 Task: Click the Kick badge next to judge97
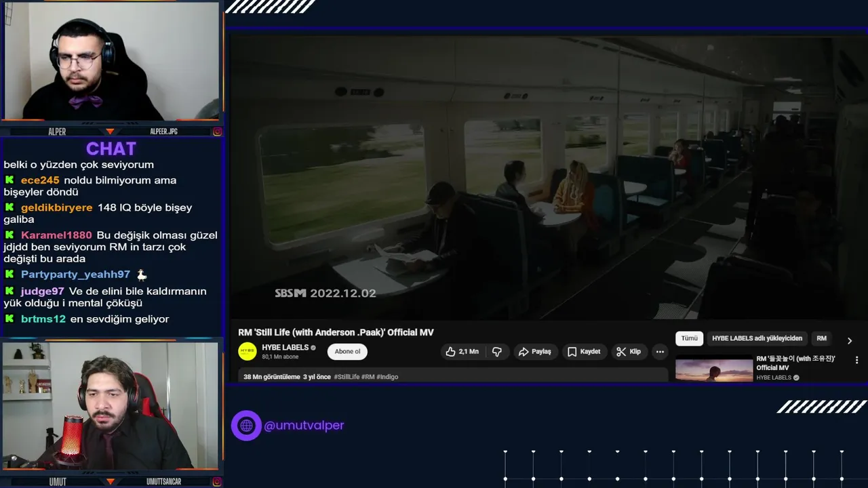[9, 291]
